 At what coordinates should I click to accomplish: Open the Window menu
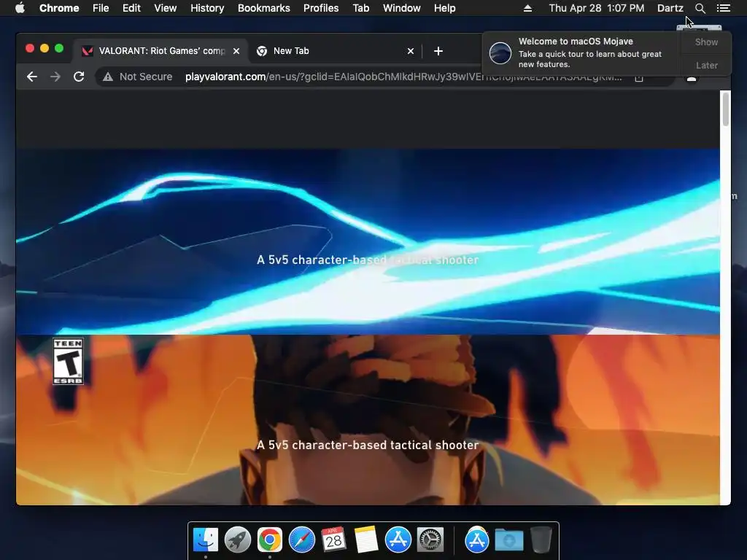(402, 8)
